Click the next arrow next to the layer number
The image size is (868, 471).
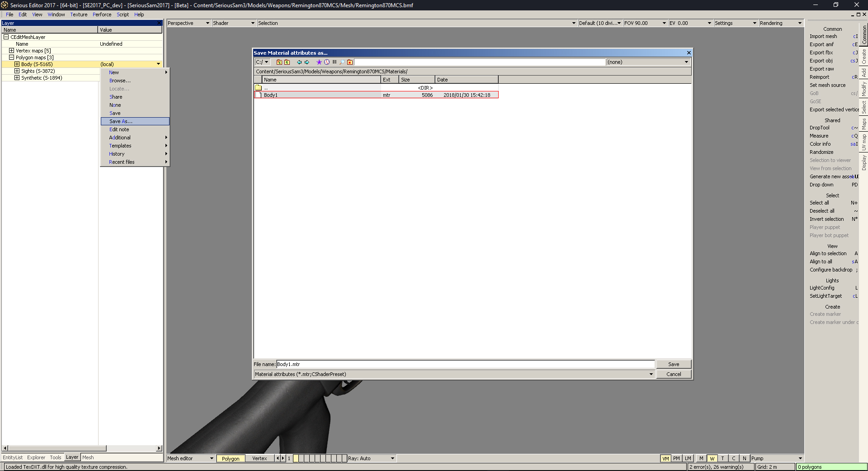point(283,458)
